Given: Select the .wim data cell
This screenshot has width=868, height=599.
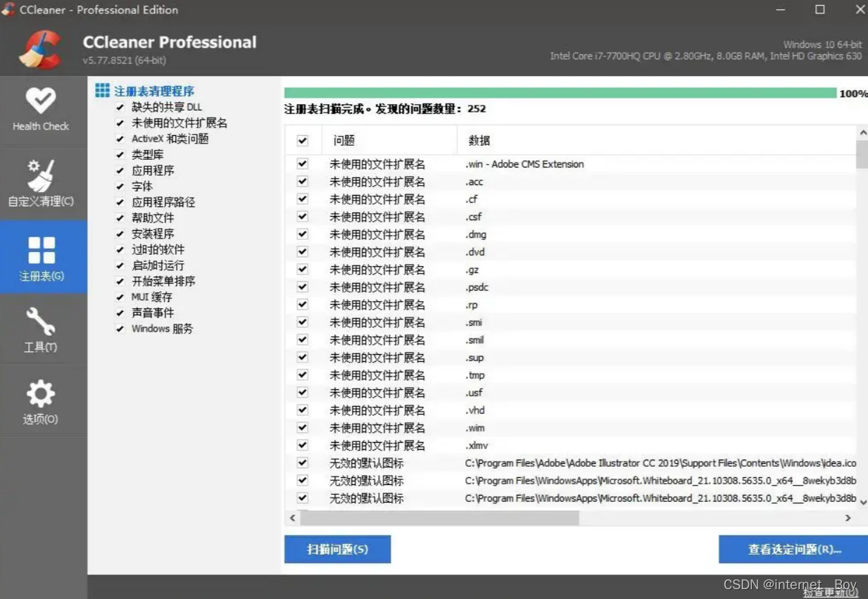Looking at the screenshot, I should [475, 428].
